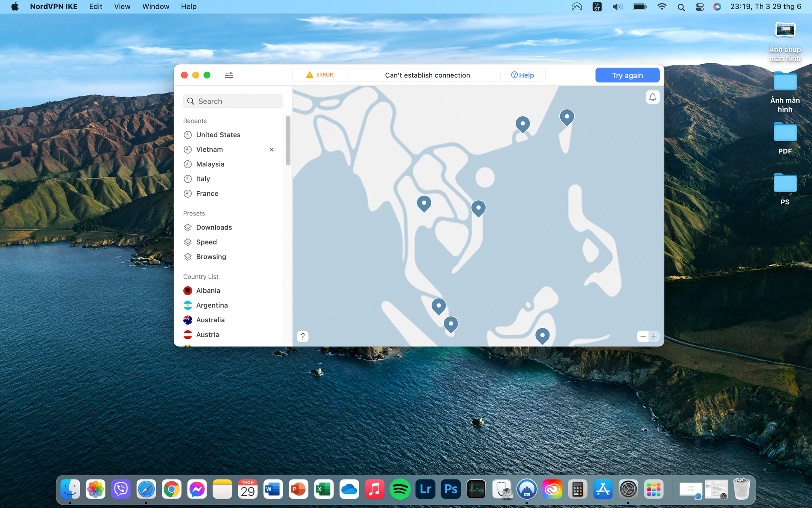Image resolution: width=812 pixels, height=508 pixels.
Task: Zoom in the map with the plus button
Action: (654, 336)
